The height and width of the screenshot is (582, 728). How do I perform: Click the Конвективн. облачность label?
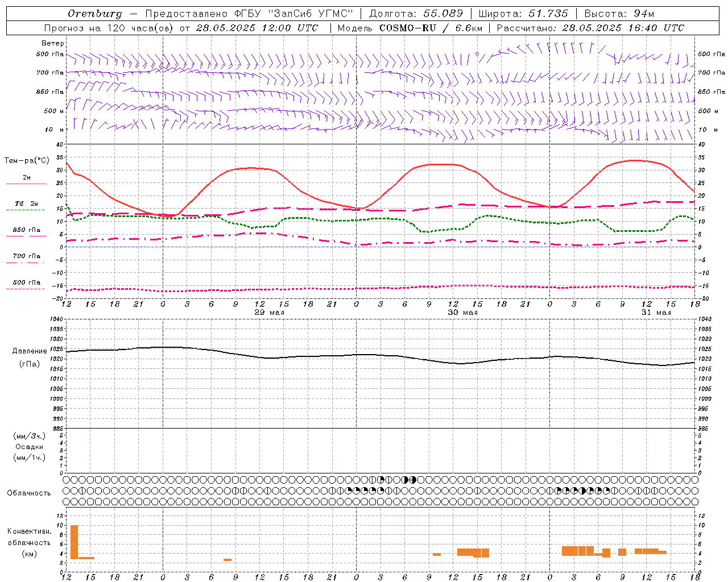coord(29,537)
